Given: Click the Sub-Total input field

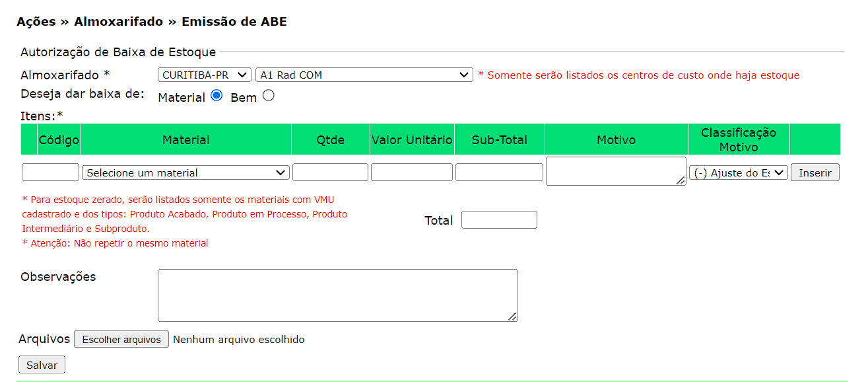Looking at the screenshot, I should 499,172.
